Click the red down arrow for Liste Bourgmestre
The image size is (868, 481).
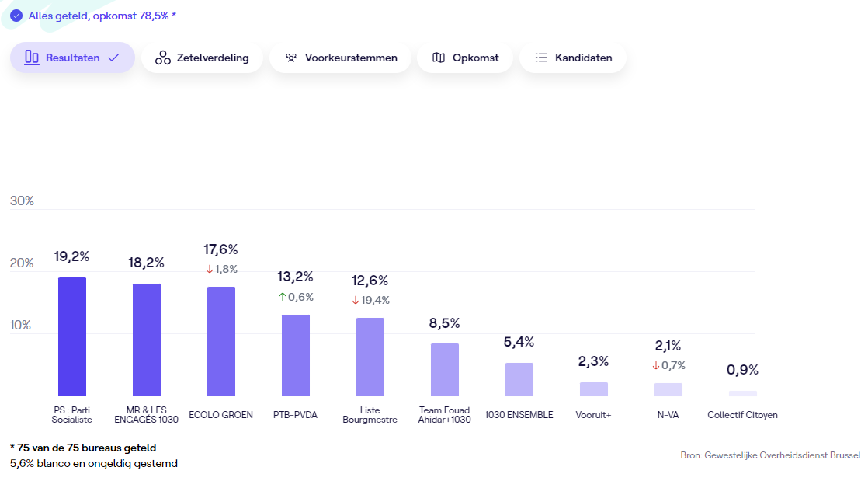point(356,300)
